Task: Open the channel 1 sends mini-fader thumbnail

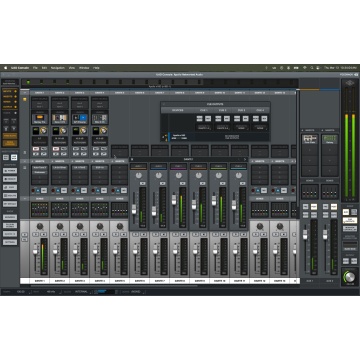Action: (x=40, y=210)
